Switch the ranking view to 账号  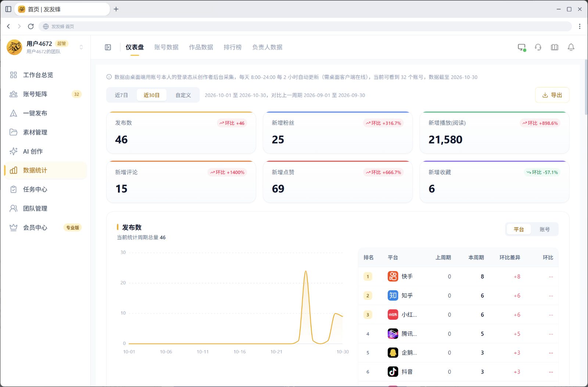(545, 229)
